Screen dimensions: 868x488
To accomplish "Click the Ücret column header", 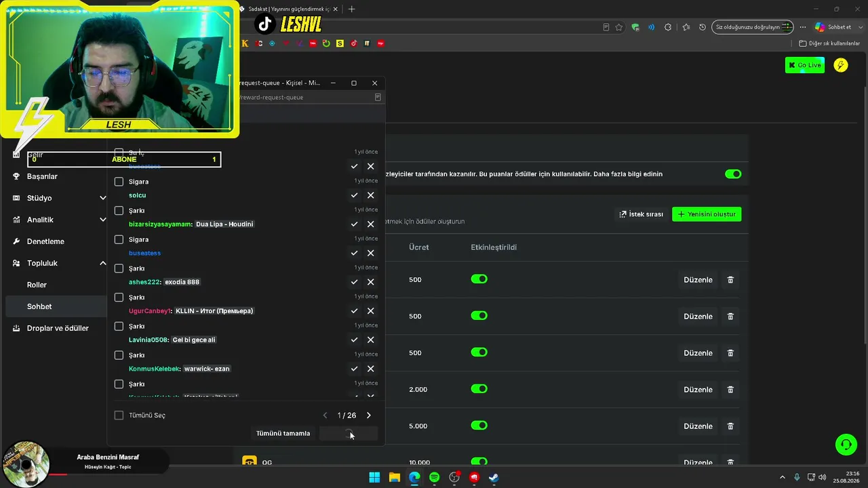I will [x=418, y=247].
